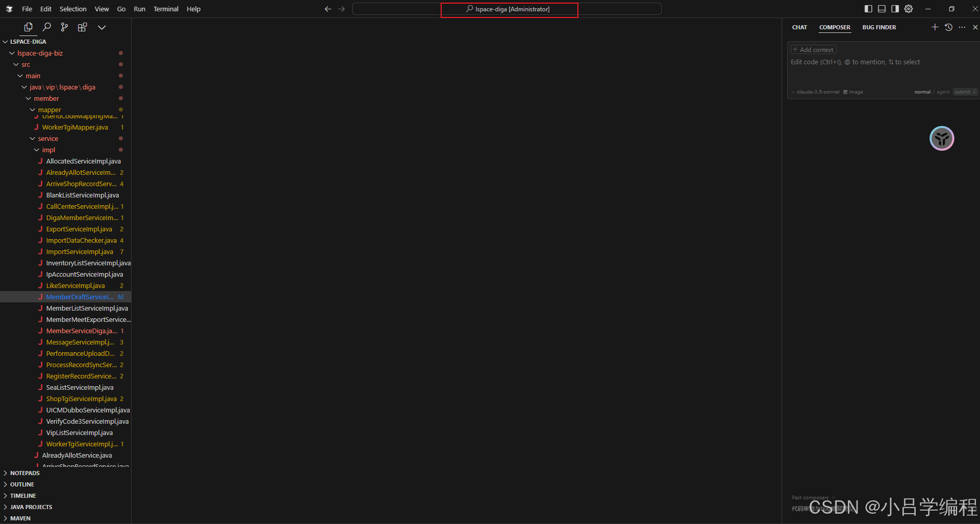Image resolution: width=980 pixels, height=524 pixels.
Task: Select the Search icon in activity bar
Action: [x=47, y=27]
